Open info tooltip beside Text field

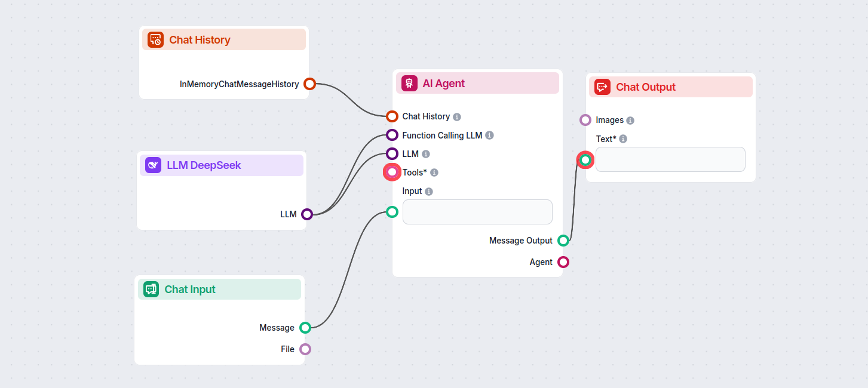click(x=624, y=138)
